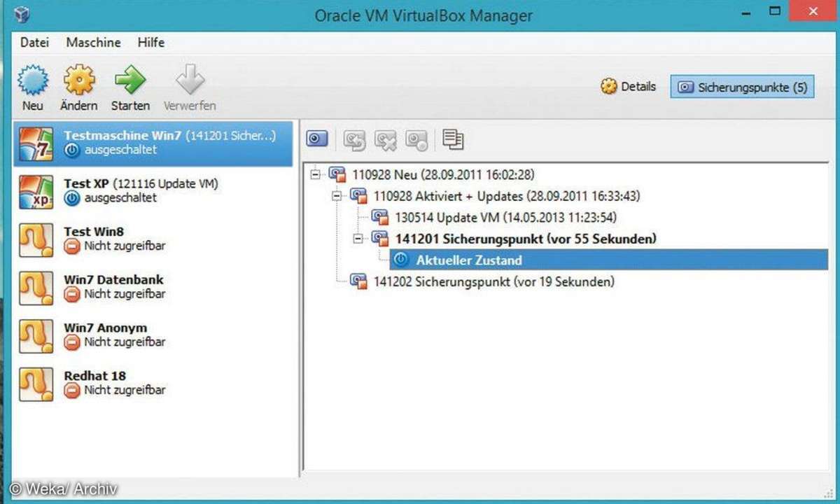
Task: Switch to Sicherungspunkte (5) view
Action: 742,87
